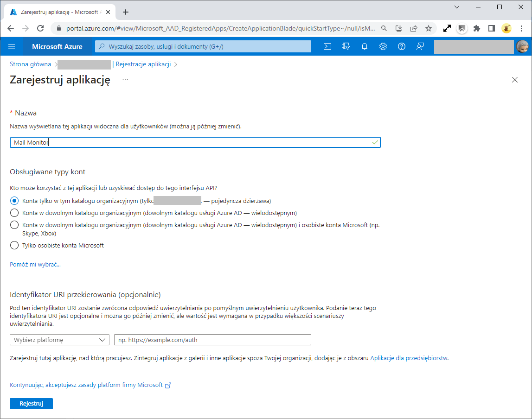The height and width of the screenshot is (419, 532).
Task: Expand the 'Wybierz platformę' dropdown
Action: coord(59,340)
